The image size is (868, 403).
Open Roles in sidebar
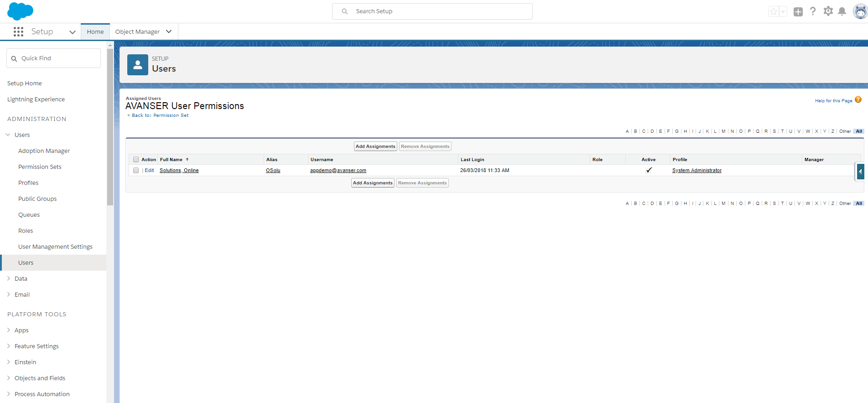[x=26, y=230]
